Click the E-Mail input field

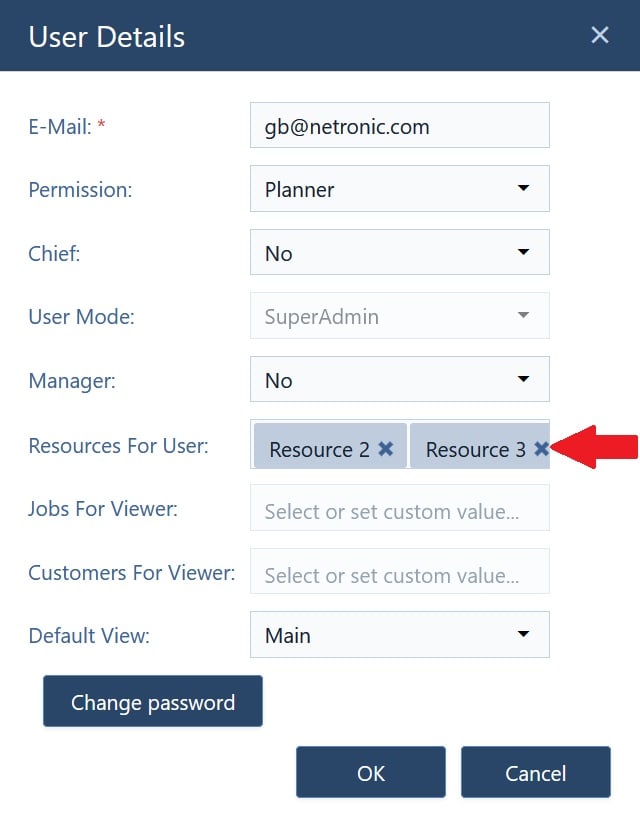[x=399, y=126]
